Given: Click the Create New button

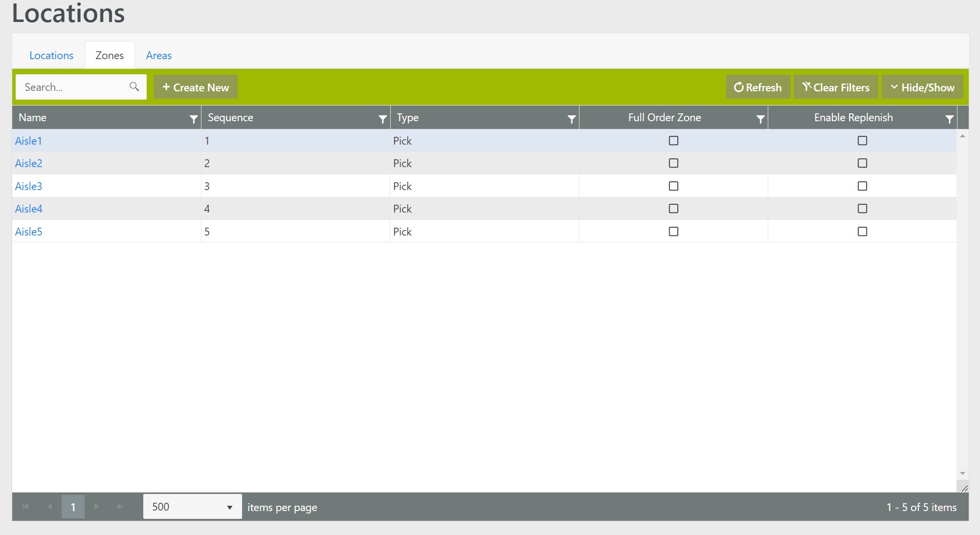Looking at the screenshot, I should 196,87.
